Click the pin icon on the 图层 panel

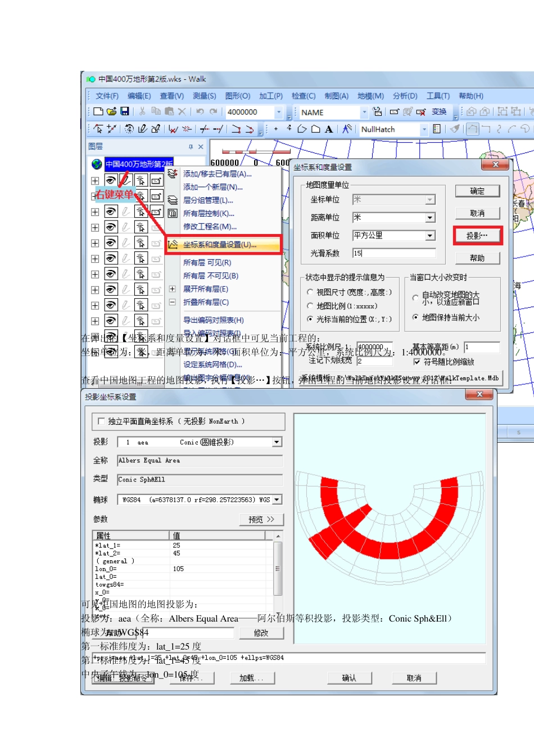coord(191,147)
